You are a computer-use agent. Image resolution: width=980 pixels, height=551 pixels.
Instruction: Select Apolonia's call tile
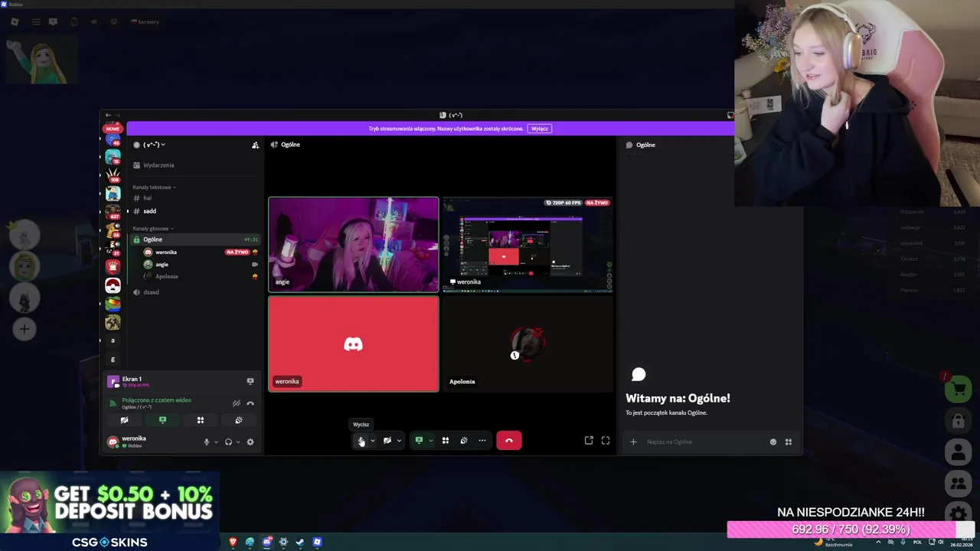click(x=528, y=344)
